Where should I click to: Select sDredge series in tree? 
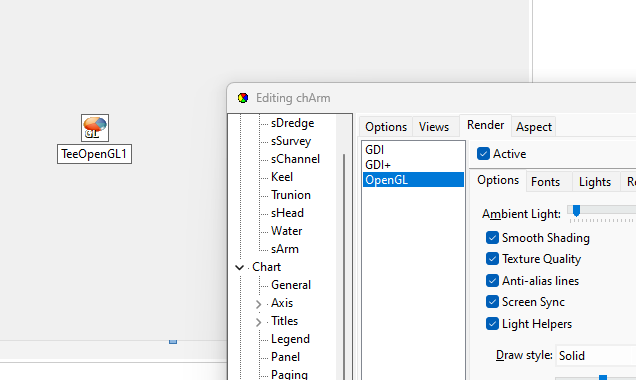tap(292, 123)
